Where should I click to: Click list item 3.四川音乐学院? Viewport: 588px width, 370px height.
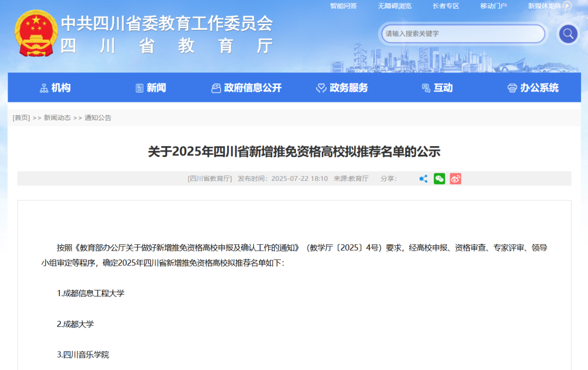pos(83,355)
